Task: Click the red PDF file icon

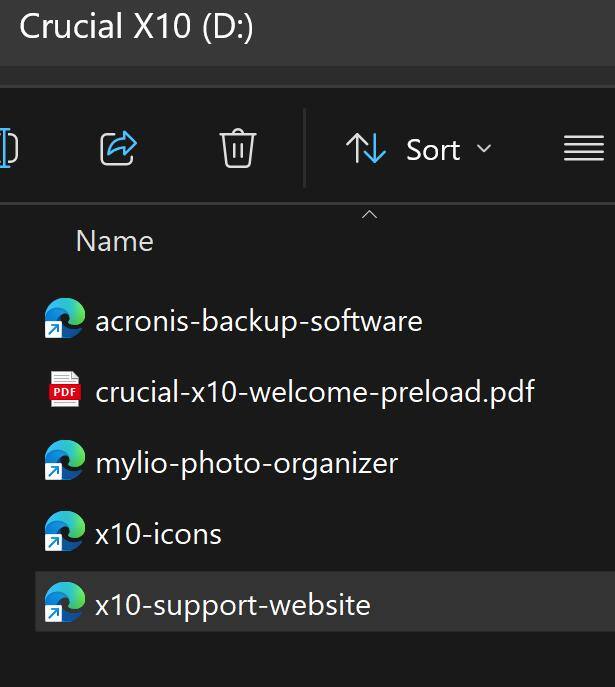Action: (65, 392)
